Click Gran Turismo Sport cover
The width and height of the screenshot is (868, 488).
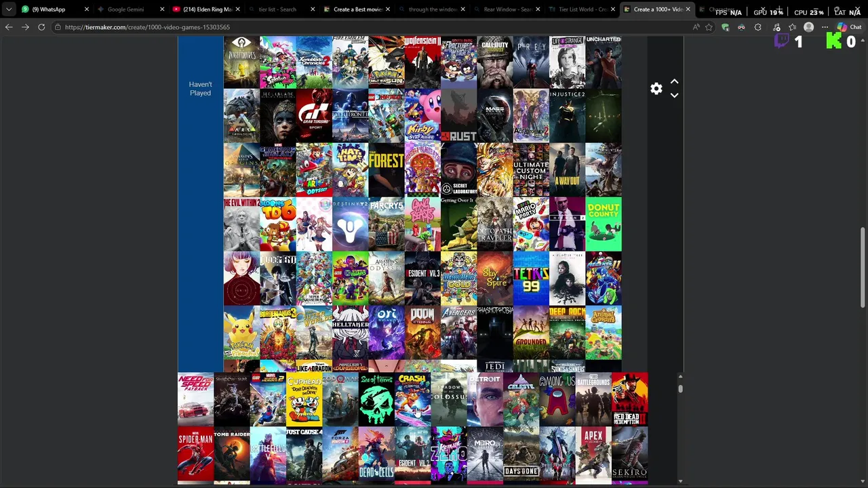(x=314, y=116)
